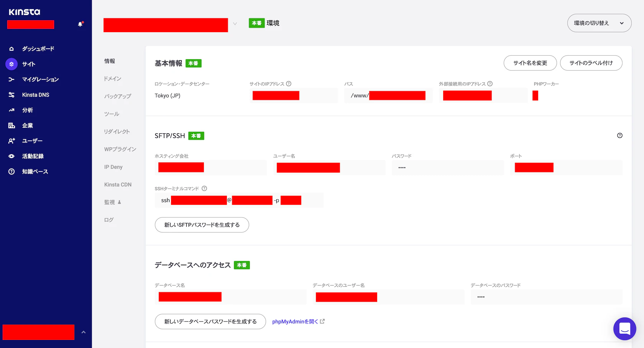Open the 活動記録 activity log icon

pos(11,156)
